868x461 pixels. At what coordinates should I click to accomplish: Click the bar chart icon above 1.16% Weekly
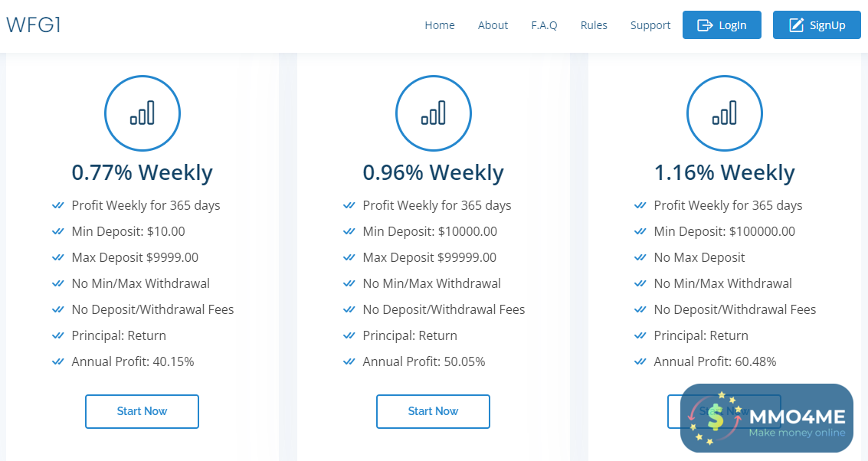725,113
